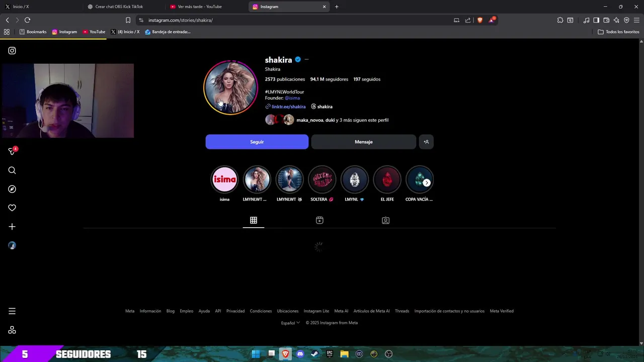
Task: Open Epic Games from the taskbar
Action: (x=330, y=354)
